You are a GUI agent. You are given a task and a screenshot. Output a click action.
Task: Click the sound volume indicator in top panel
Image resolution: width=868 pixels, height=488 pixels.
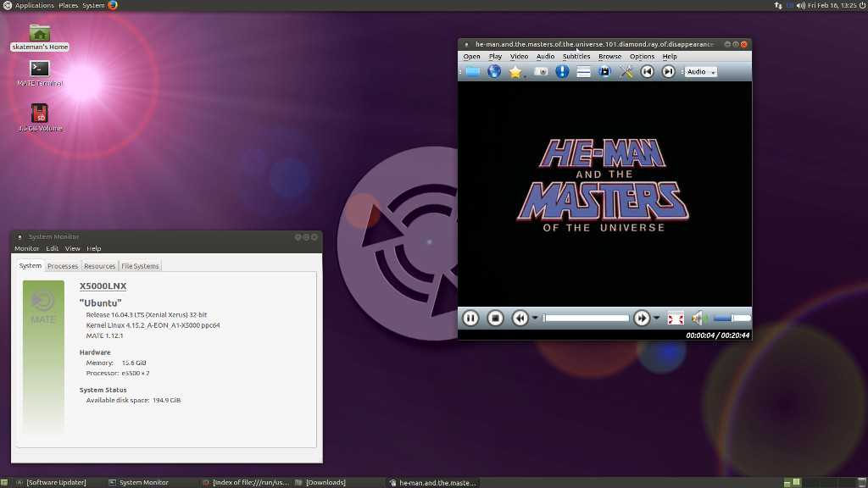tap(800, 6)
